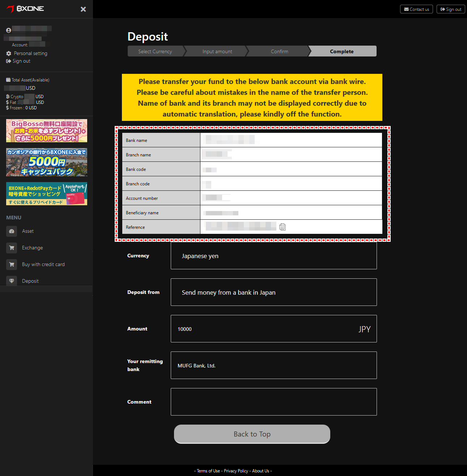467x476 pixels.
Task: Click the Beneficiary name row label
Action: (142, 213)
